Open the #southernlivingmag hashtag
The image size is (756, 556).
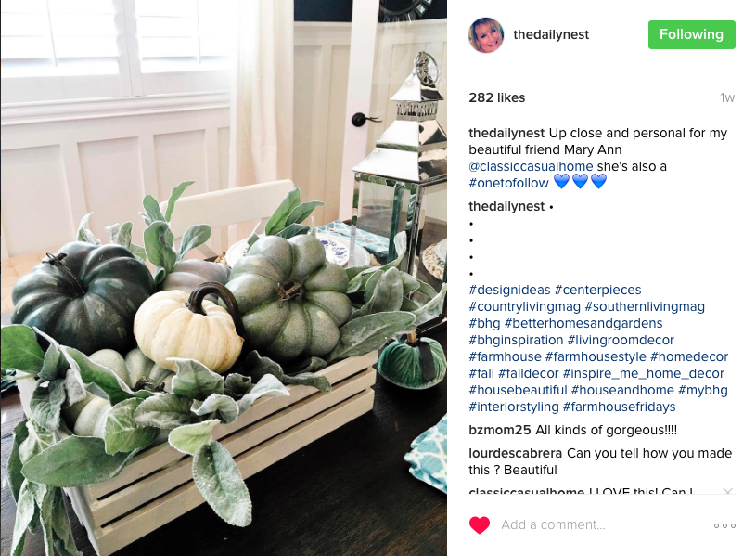coord(645,306)
